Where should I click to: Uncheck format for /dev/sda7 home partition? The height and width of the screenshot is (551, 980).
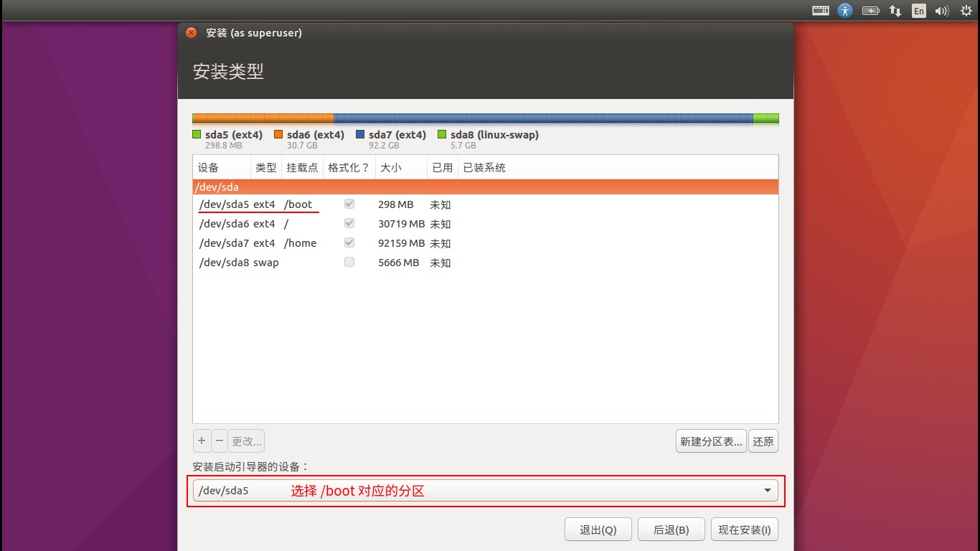click(349, 242)
